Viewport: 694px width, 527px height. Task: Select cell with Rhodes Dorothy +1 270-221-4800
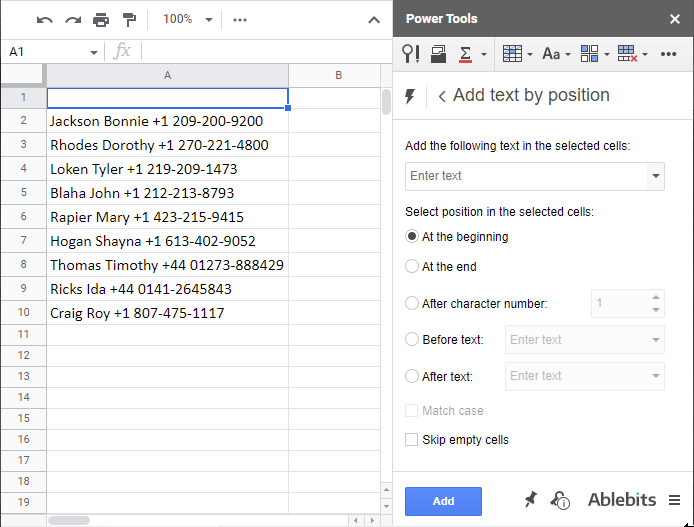coord(167,145)
